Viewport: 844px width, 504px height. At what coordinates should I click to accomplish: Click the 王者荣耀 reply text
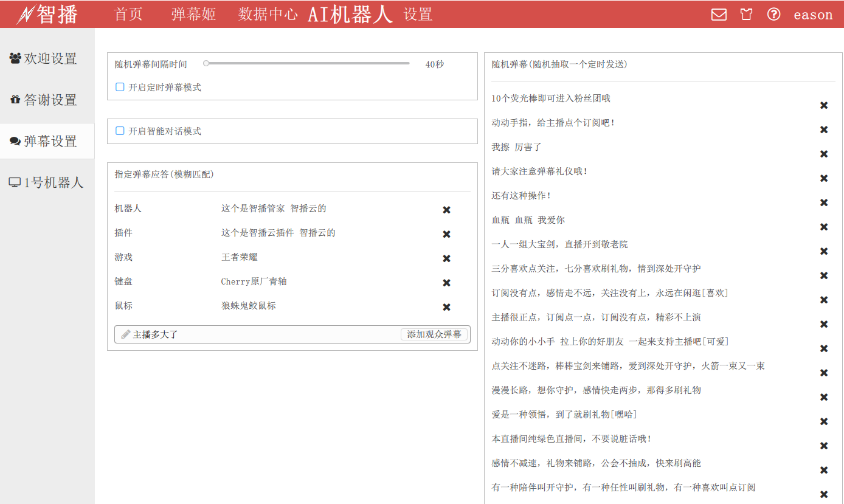coord(240,257)
